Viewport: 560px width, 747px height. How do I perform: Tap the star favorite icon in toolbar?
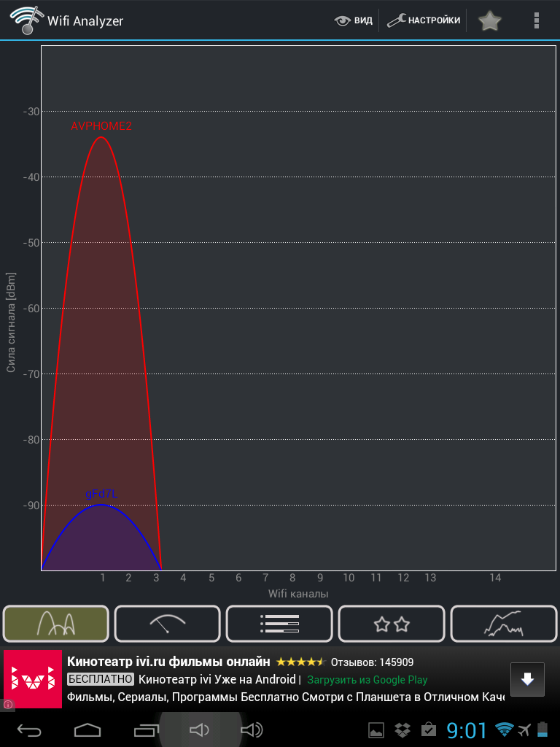[x=489, y=20]
